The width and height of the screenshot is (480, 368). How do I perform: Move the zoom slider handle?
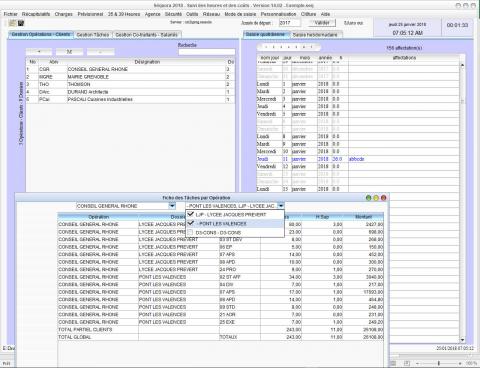coord(439,363)
